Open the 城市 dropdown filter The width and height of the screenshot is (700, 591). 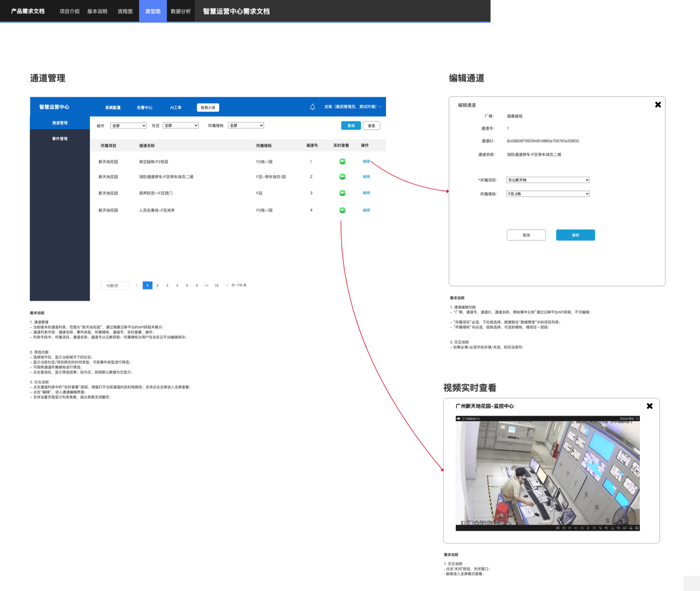(x=128, y=125)
